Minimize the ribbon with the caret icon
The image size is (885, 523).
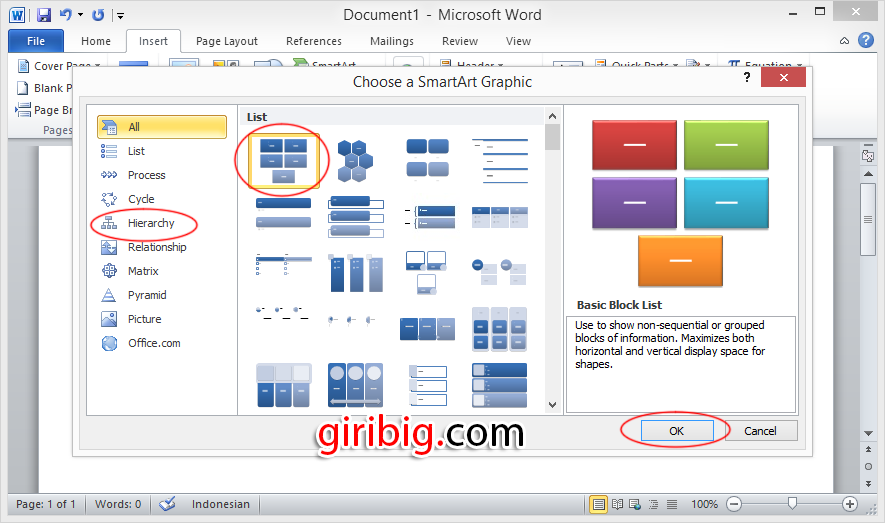tap(844, 41)
